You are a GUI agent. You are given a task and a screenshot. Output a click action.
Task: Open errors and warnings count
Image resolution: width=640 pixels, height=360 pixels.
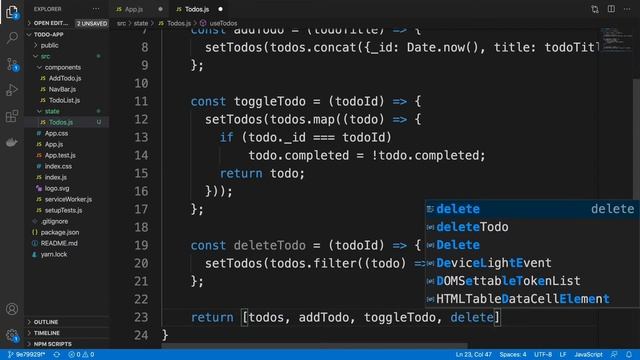point(81,354)
